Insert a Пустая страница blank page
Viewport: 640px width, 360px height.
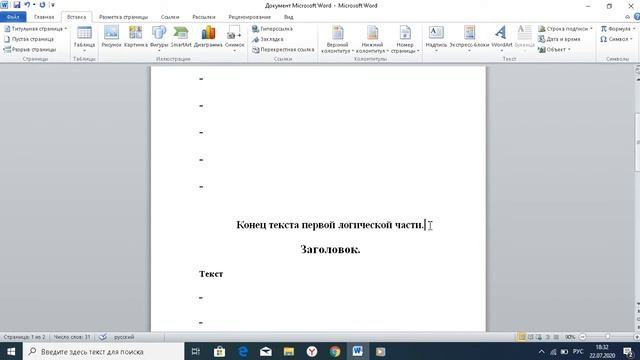click(29, 39)
